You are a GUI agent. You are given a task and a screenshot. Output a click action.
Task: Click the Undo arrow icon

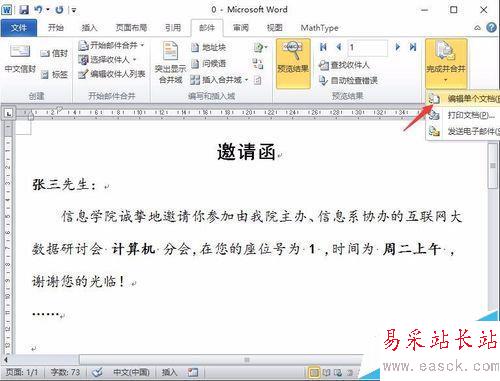coord(38,10)
